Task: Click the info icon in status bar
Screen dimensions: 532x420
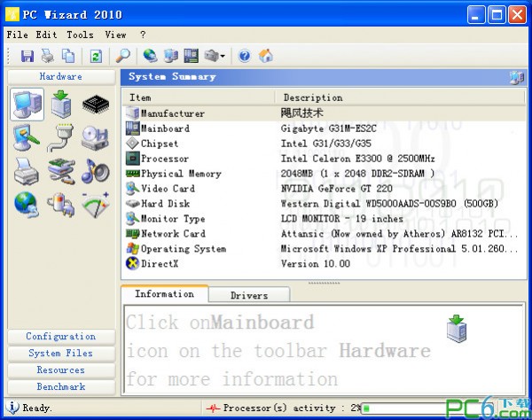Action: (x=12, y=407)
